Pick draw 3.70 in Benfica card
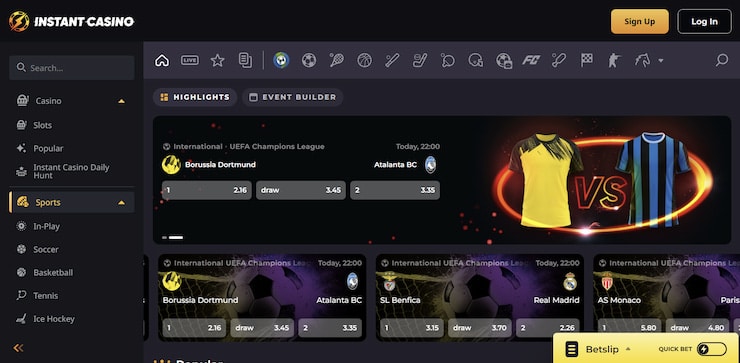 coord(480,328)
